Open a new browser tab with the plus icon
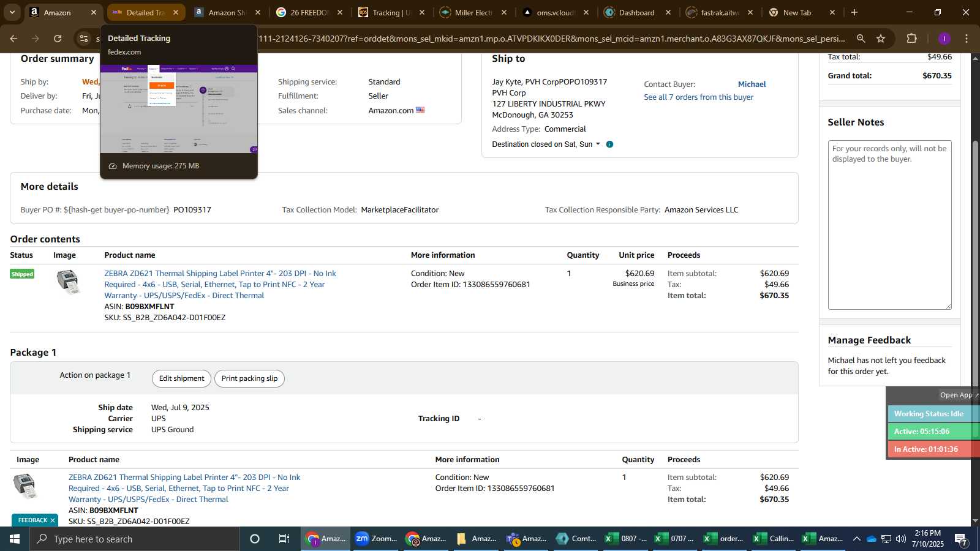The height and width of the screenshot is (551, 980). [x=854, y=12]
